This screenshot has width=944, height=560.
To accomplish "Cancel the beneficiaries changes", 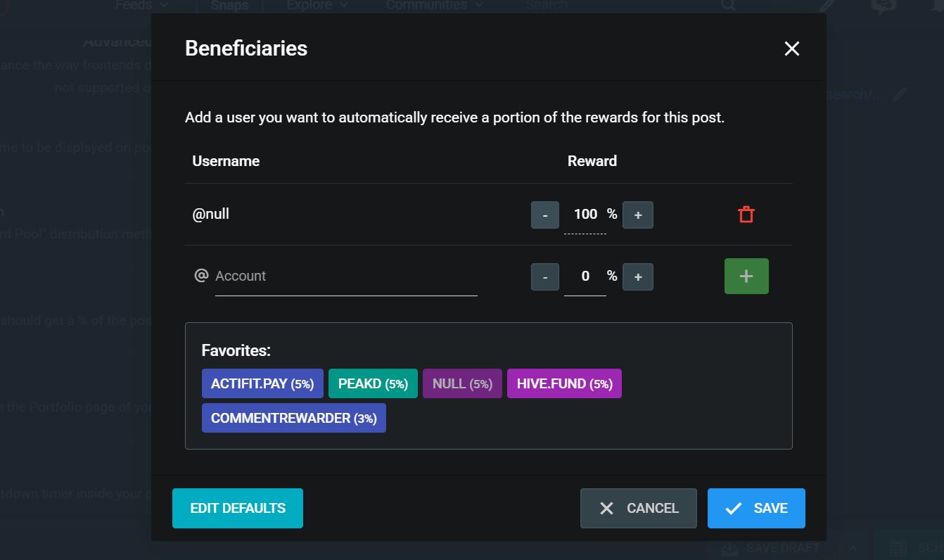I will click(638, 508).
